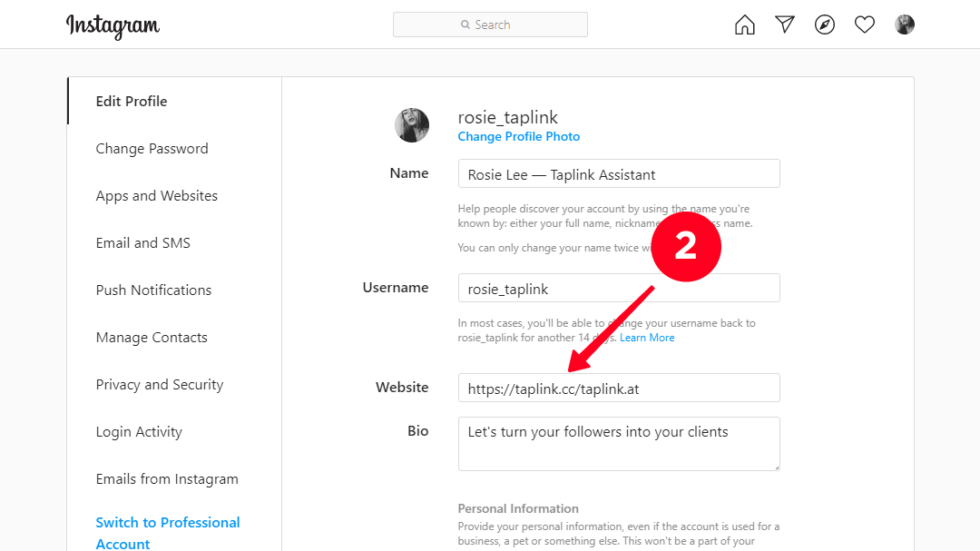Click the Username field label
The width and height of the screenshot is (980, 551).
(x=396, y=288)
